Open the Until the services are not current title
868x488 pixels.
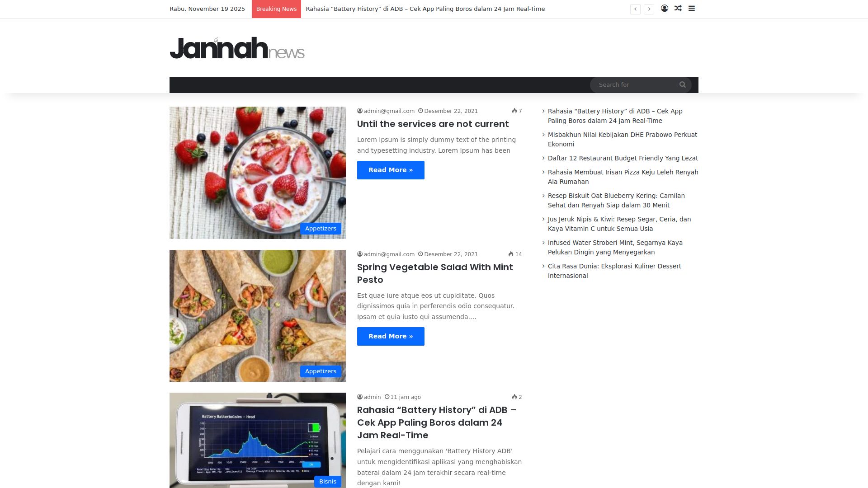pos(433,124)
